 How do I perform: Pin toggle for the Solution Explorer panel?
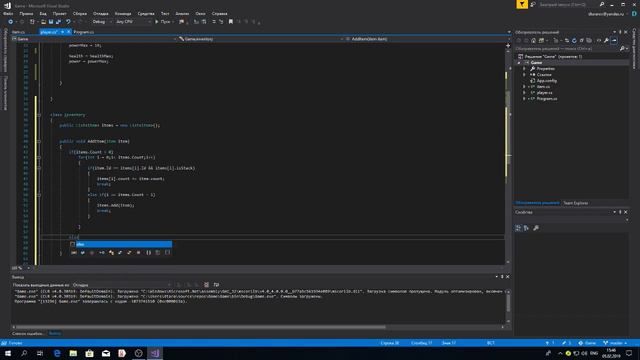[x=620, y=32]
